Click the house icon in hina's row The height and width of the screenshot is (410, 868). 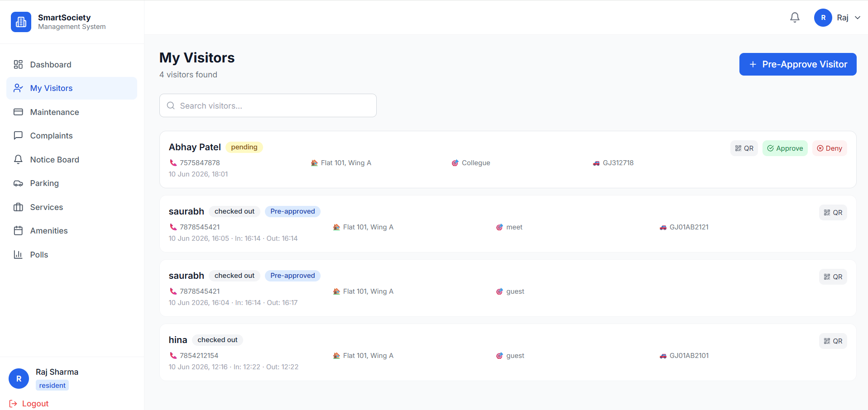pyautogui.click(x=336, y=356)
